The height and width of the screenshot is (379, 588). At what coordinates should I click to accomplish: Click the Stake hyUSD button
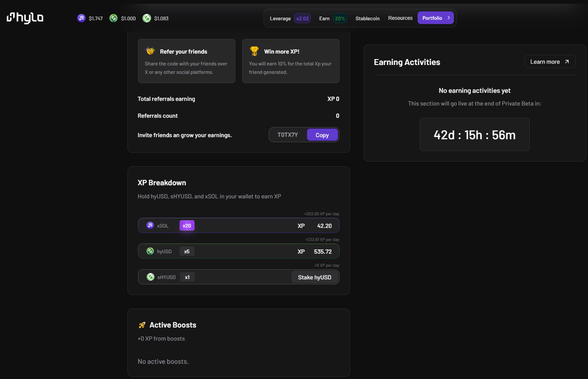point(315,277)
